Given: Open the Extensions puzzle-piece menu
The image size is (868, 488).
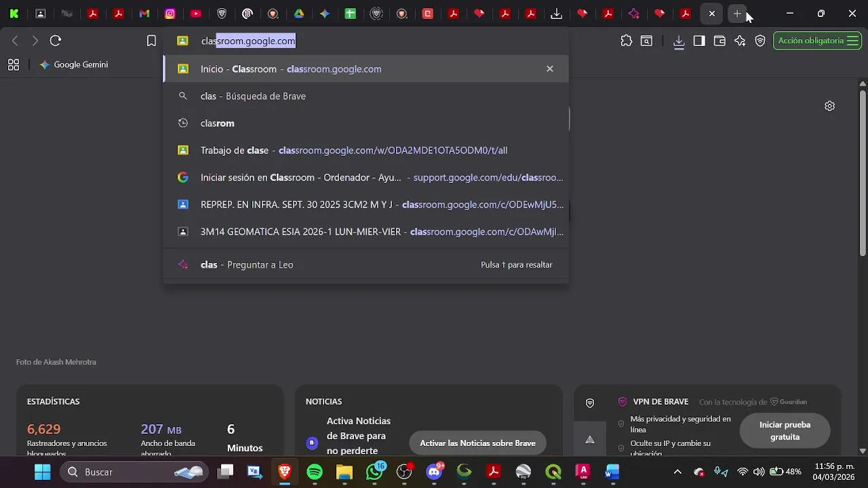Looking at the screenshot, I should pyautogui.click(x=627, y=41).
